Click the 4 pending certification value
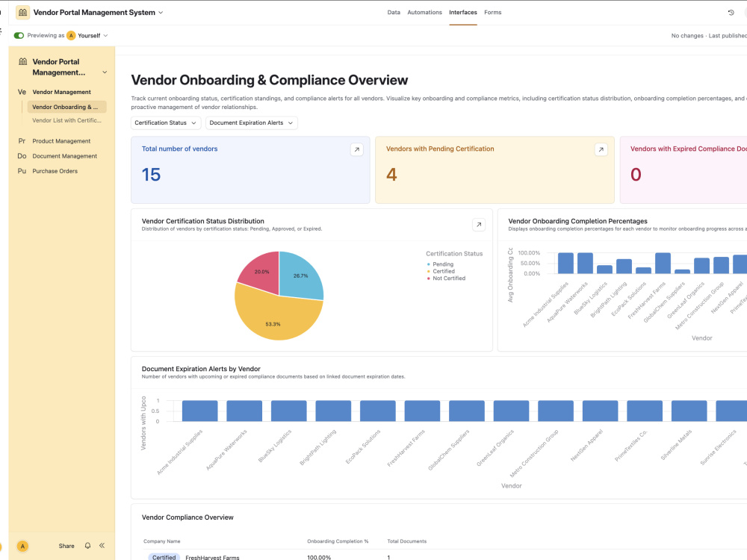Viewport: 747px width, 560px height. coord(391,175)
